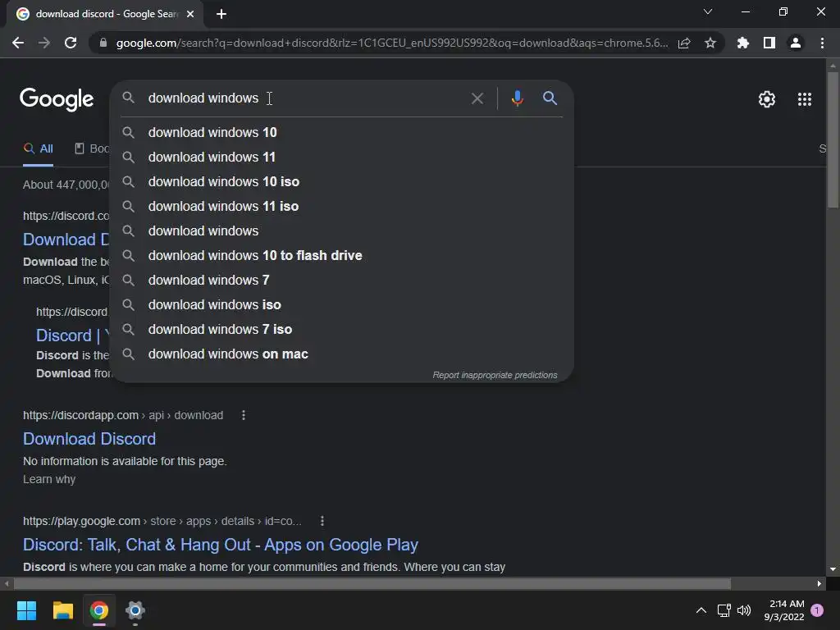Viewport: 840px width, 630px height.
Task: Open the first discord.com Download result title
Action: pyautogui.click(x=66, y=240)
